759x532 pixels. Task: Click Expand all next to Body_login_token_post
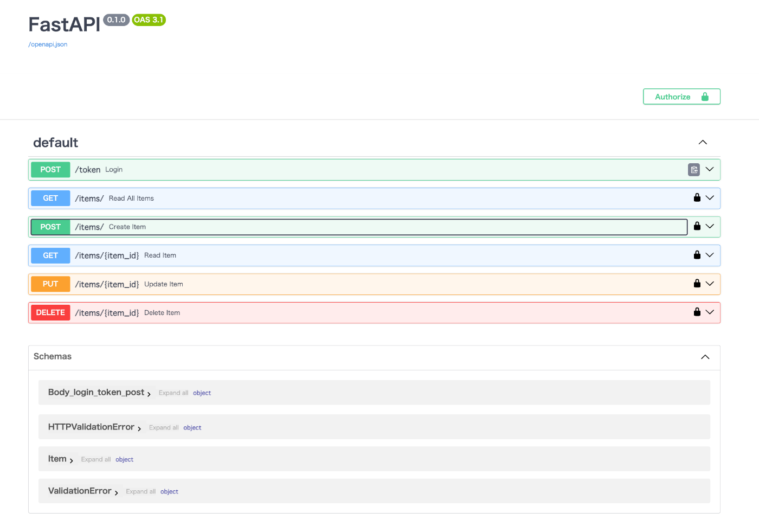(173, 393)
